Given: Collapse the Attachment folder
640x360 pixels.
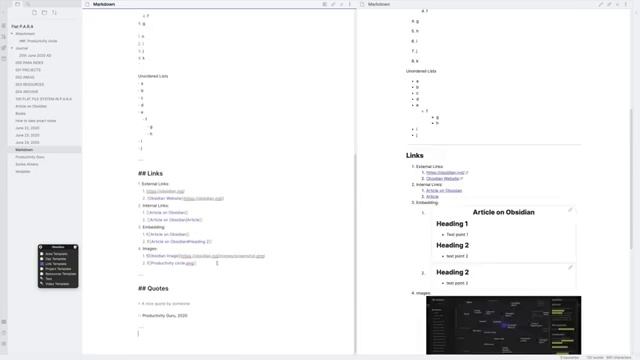Looking at the screenshot, I should 12,33.
